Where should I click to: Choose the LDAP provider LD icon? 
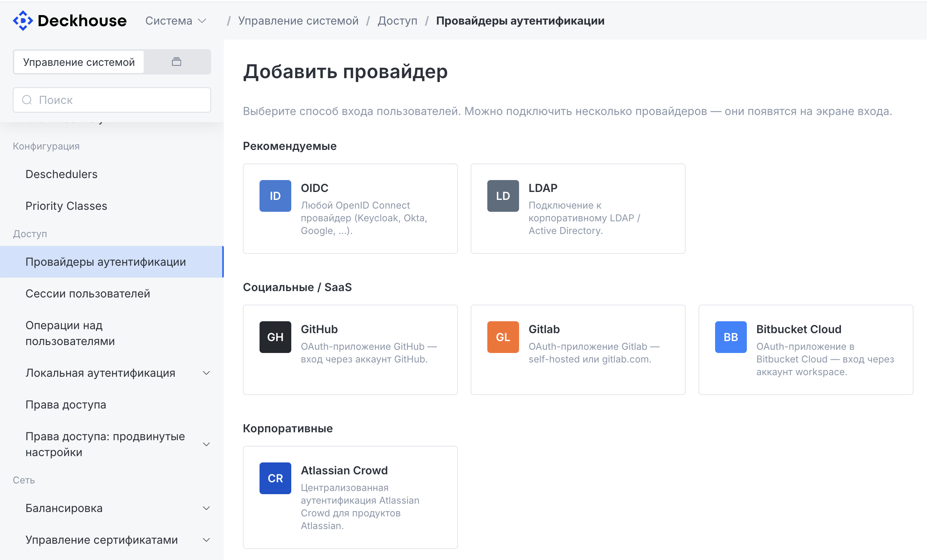(x=503, y=196)
